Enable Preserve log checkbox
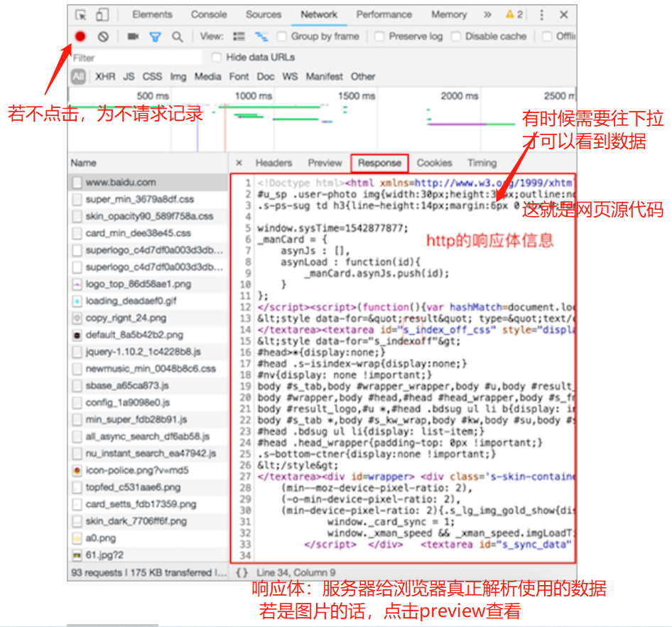Viewport: 672px width, 627px height. (379, 36)
